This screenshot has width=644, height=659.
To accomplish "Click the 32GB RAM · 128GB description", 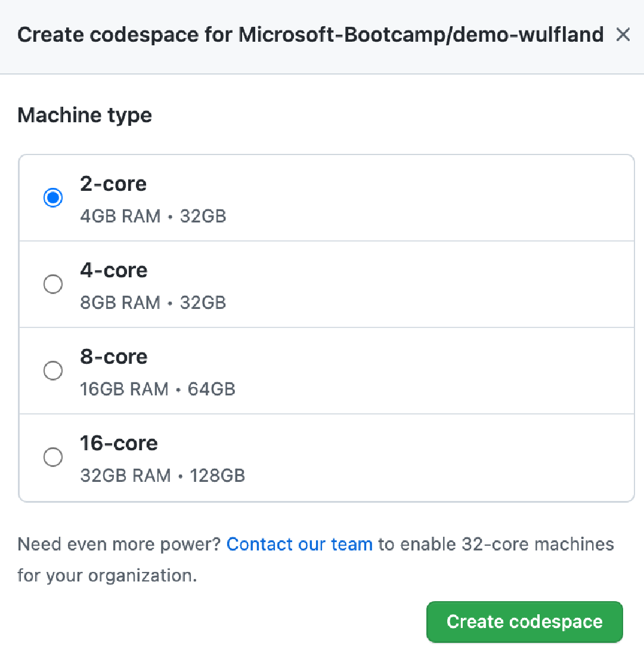I will [x=163, y=476].
